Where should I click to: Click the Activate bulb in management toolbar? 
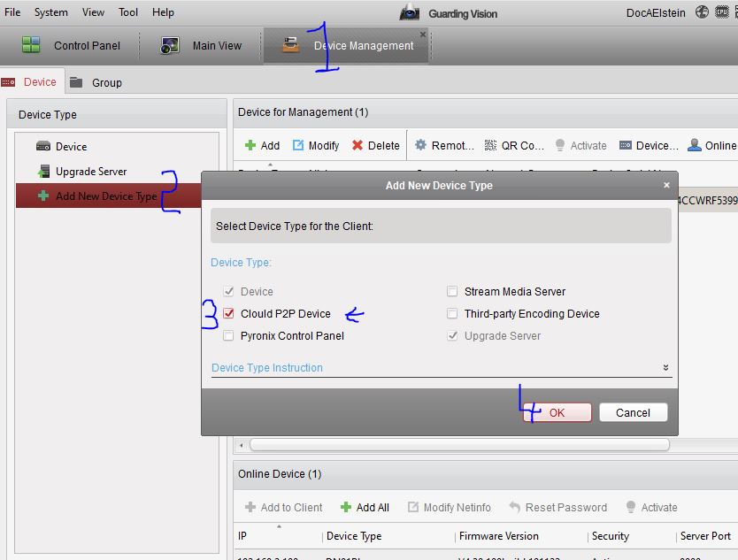[559, 145]
